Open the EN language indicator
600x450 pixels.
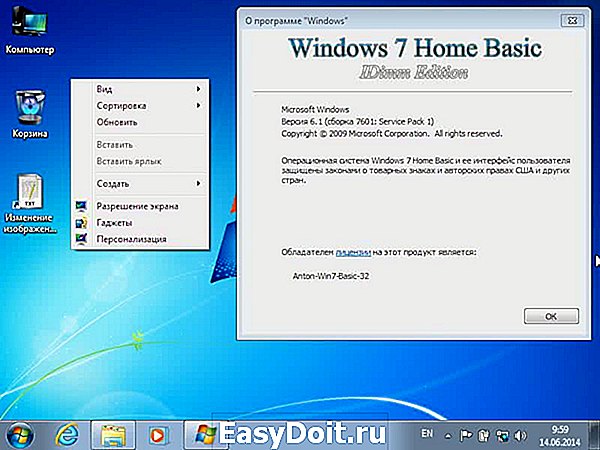tap(427, 434)
